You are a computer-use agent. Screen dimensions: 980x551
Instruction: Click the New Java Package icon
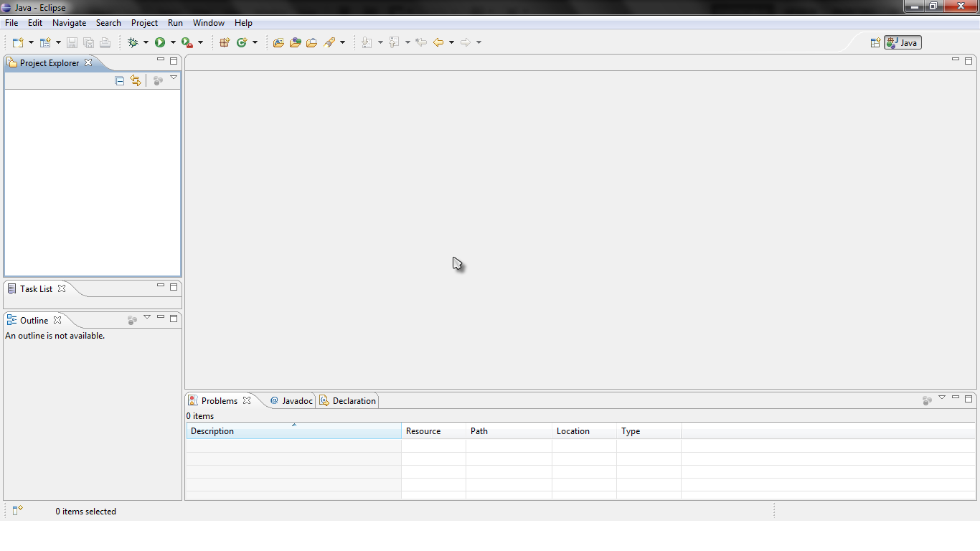[225, 43]
